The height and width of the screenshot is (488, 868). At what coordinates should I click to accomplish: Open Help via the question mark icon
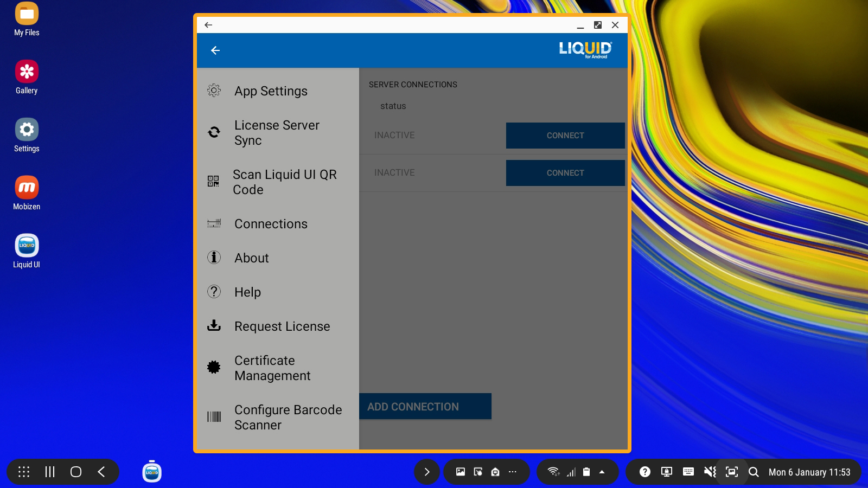pyautogui.click(x=214, y=292)
